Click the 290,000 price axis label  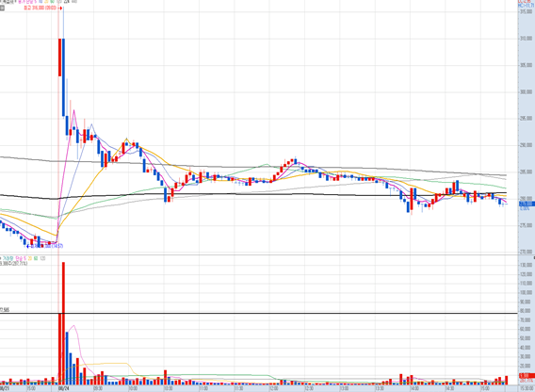[x=526, y=145]
